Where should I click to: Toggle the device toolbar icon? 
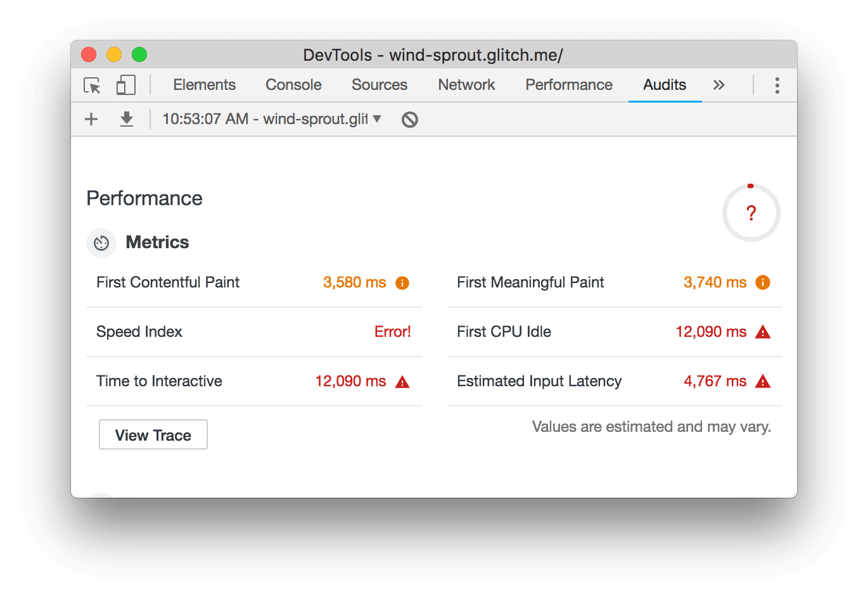pyautogui.click(x=125, y=85)
